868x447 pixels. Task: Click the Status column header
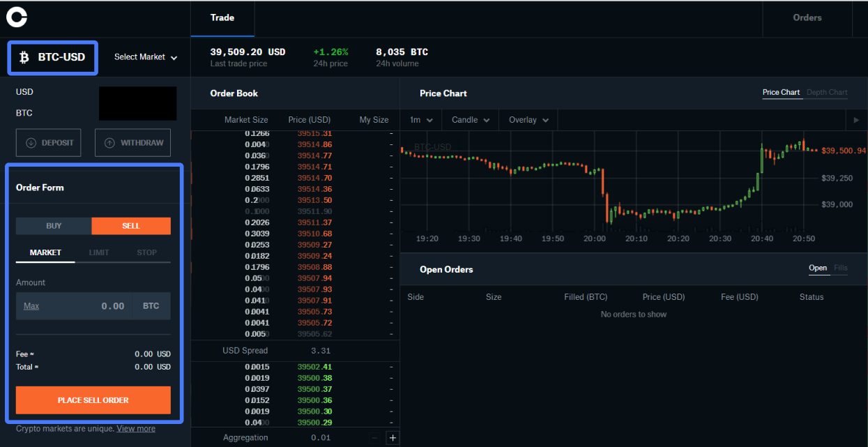point(812,297)
